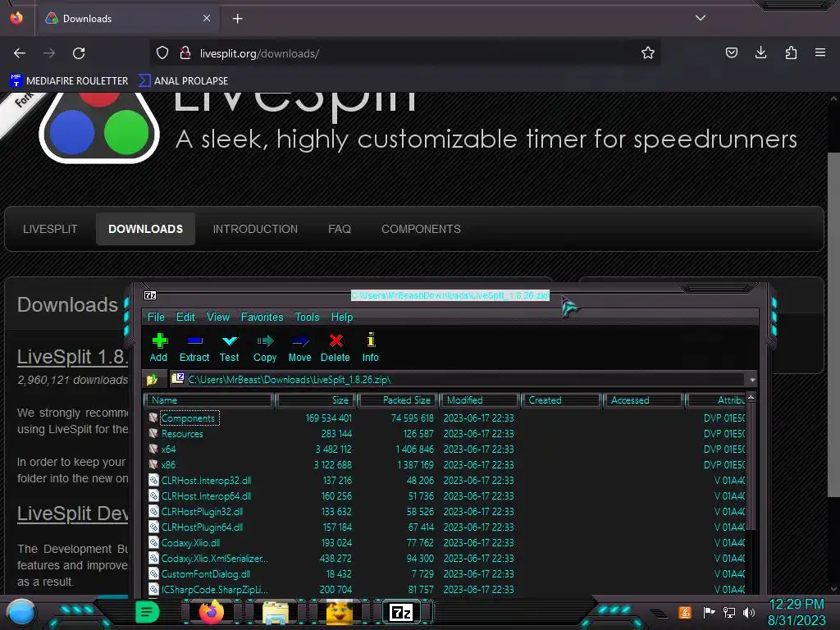Sort by the Modified column header
The image size is (840, 630).
(x=480, y=400)
